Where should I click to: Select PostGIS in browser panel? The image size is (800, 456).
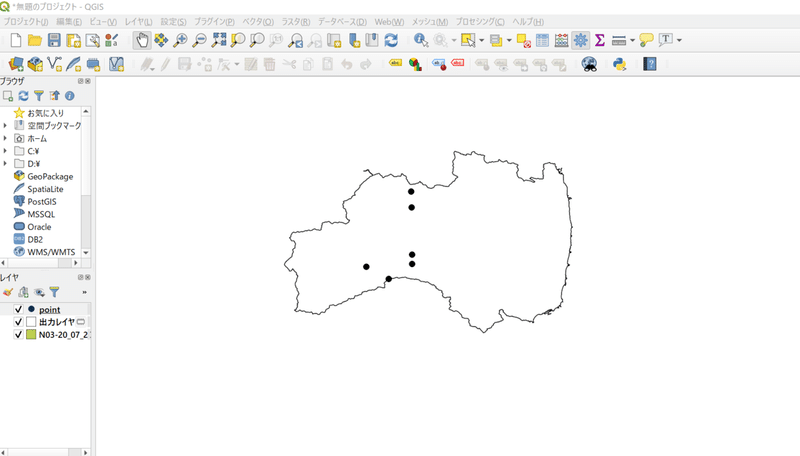click(42, 201)
